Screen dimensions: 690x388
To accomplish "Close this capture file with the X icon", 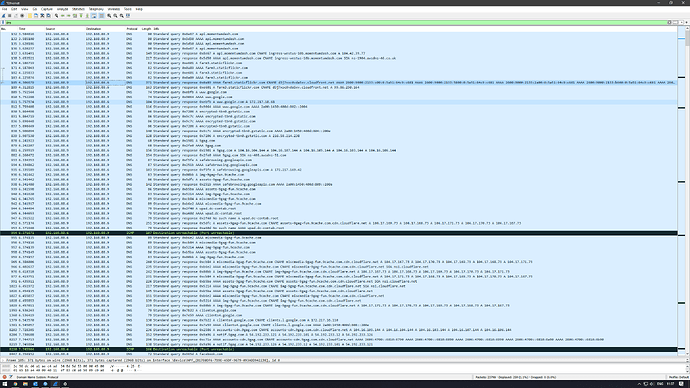I will [x=42, y=15].
